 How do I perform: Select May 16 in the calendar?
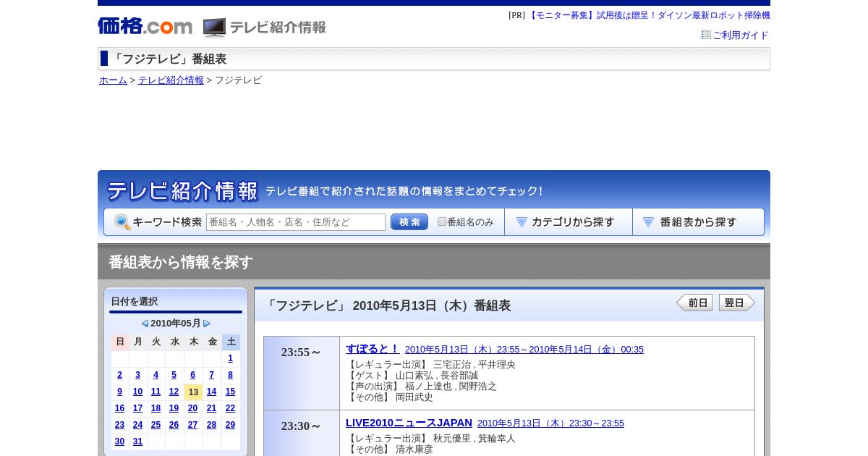pos(119,408)
